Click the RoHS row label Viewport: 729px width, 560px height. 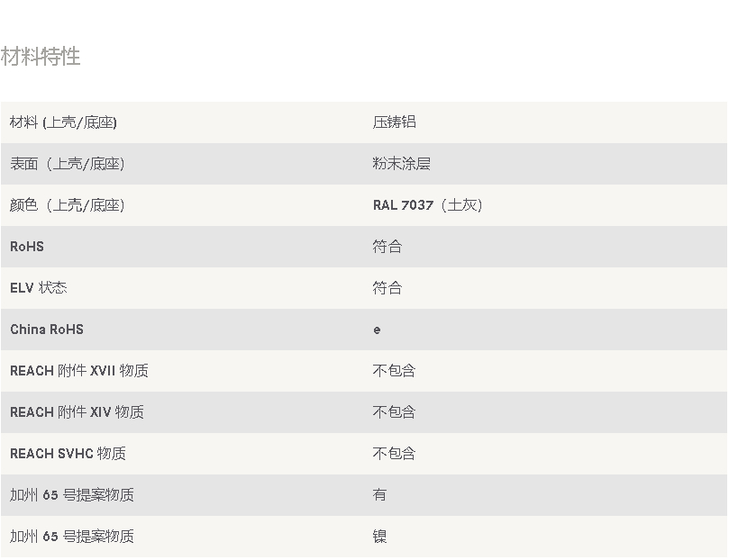pyautogui.click(x=27, y=247)
